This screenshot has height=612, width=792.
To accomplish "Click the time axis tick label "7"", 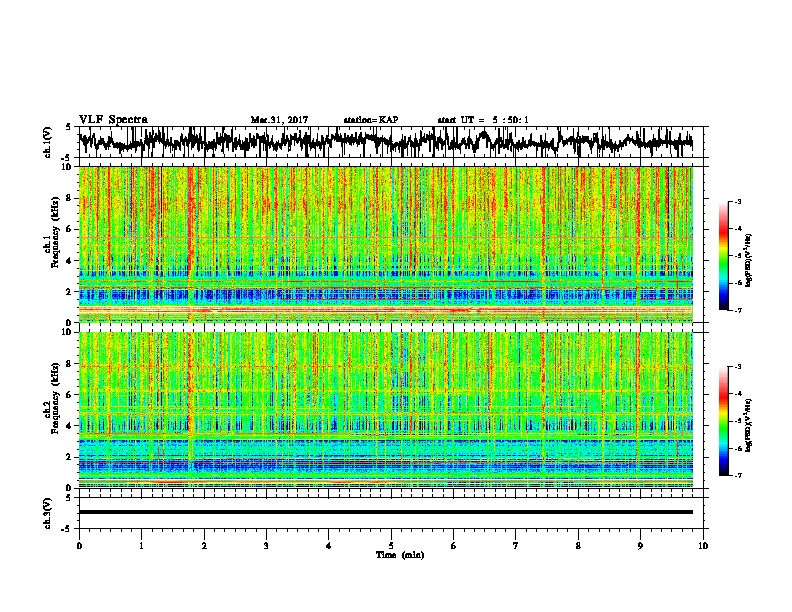I will point(516,546).
